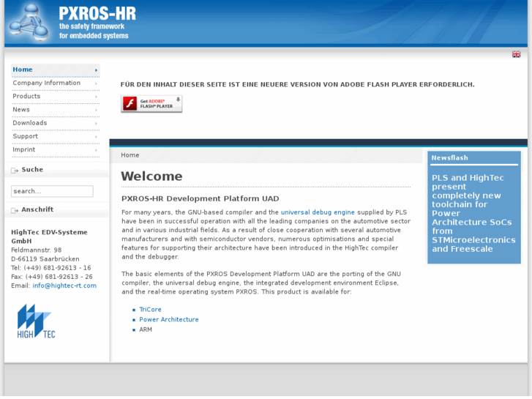This screenshot has height=399, width=532.
Task: Open Company Information menu item
Action: click(56, 83)
